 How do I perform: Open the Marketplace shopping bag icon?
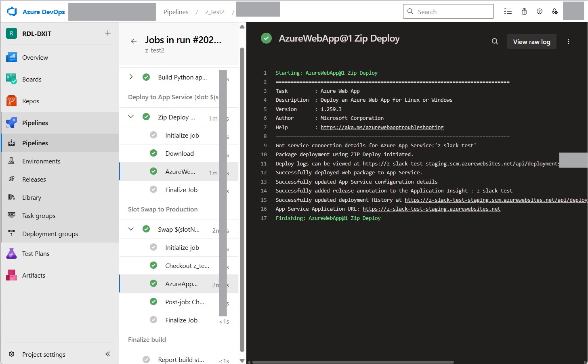point(524,11)
